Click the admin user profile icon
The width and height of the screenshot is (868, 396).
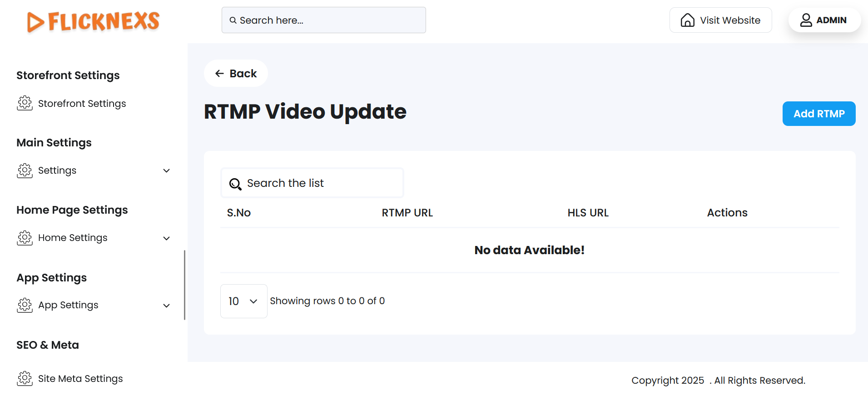click(806, 20)
